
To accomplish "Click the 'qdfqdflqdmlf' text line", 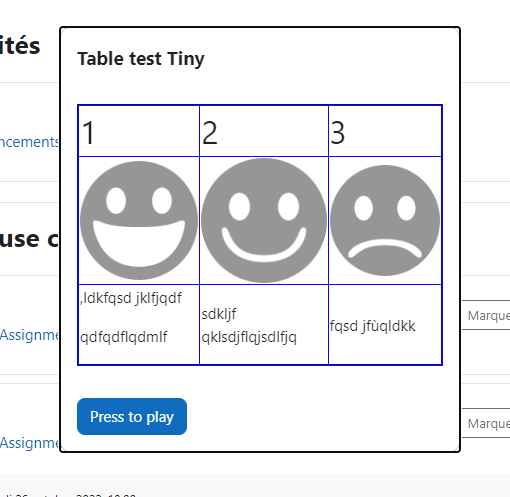I will (x=124, y=337).
